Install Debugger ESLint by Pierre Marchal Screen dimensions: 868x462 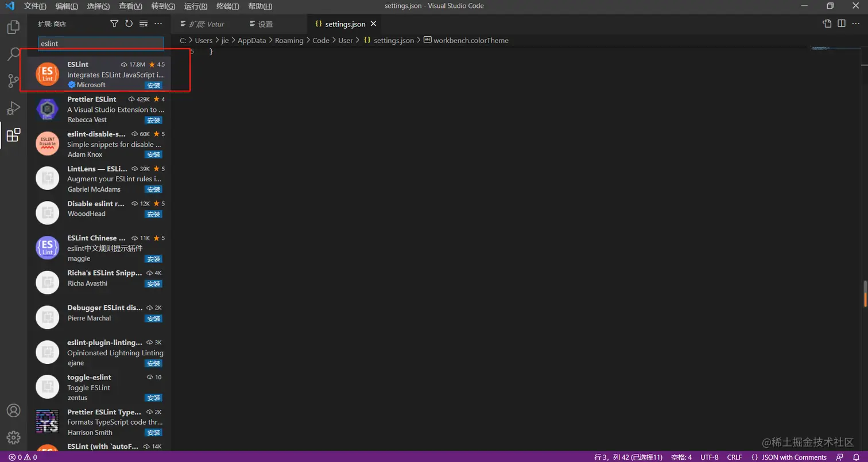[153, 319]
